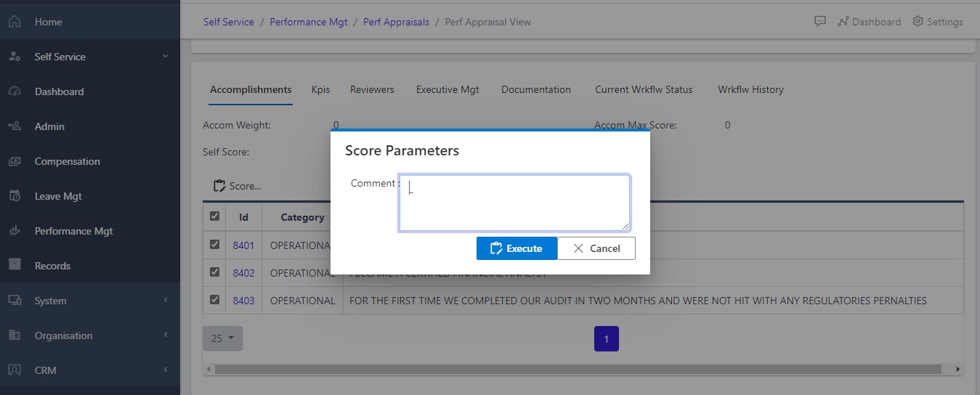Click the Settings gear icon
980x395 pixels.
[918, 22]
